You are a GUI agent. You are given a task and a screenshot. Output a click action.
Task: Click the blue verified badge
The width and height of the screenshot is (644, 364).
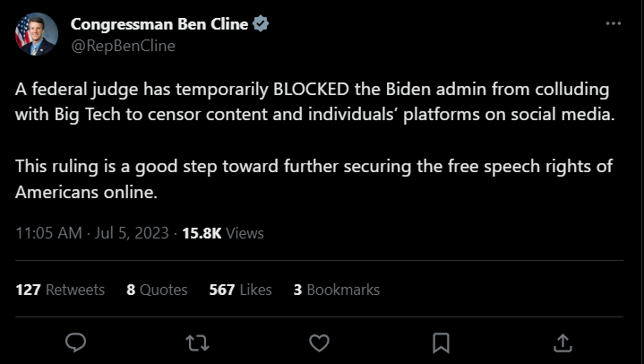[x=261, y=25]
